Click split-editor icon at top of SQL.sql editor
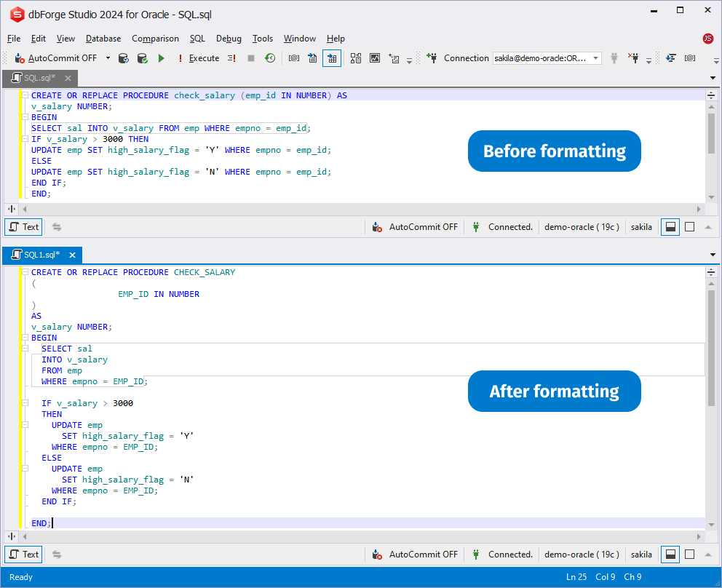 click(x=711, y=95)
